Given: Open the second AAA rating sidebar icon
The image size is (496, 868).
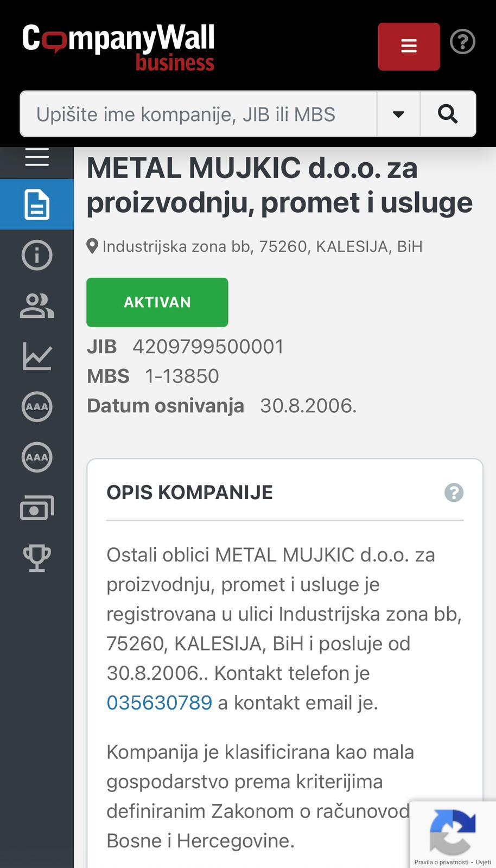Looking at the screenshot, I should 37,457.
